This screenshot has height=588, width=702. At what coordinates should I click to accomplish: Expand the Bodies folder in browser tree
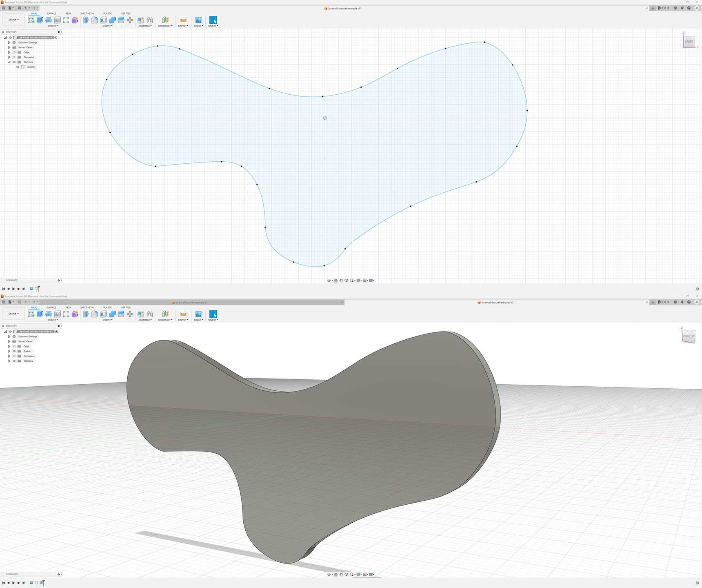click(9, 351)
